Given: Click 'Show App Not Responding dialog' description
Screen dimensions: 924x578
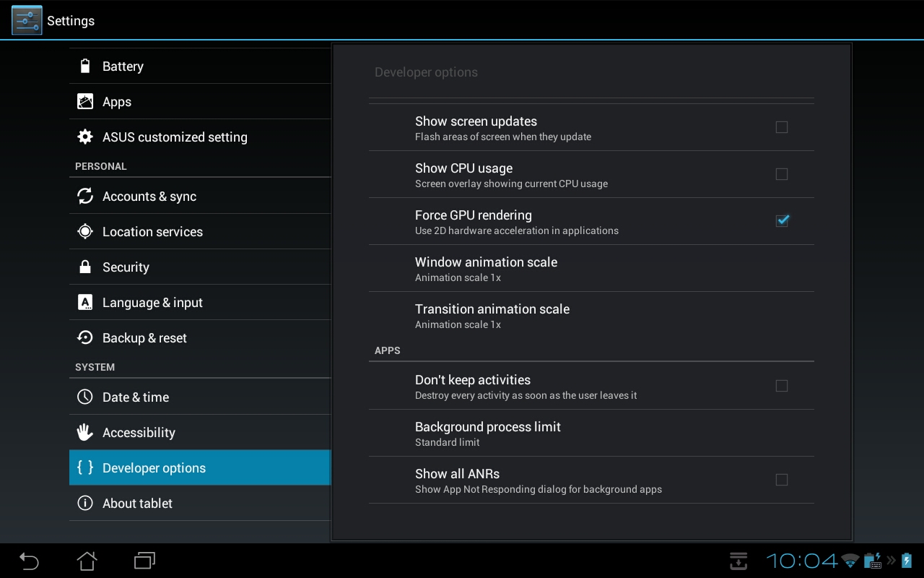Looking at the screenshot, I should tap(539, 489).
